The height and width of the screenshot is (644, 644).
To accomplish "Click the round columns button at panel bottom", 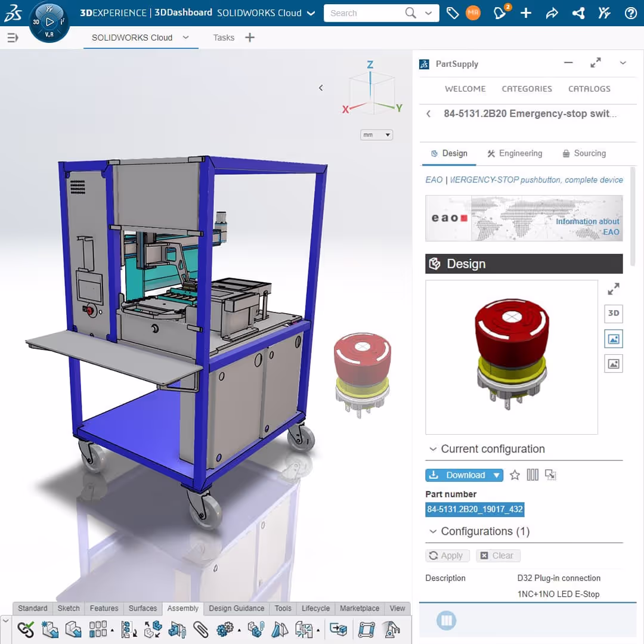I will [x=446, y=620].
